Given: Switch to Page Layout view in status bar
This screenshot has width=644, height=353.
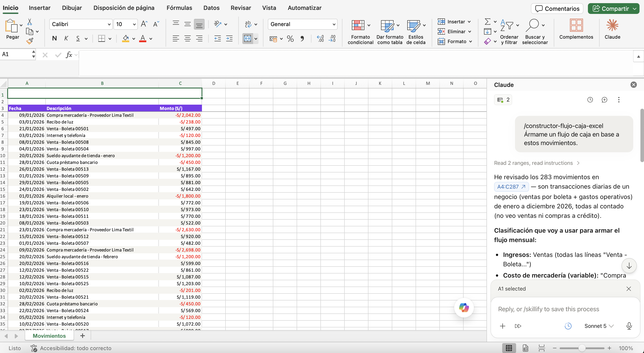Looking at the screenshot, I should click(526, 348).
